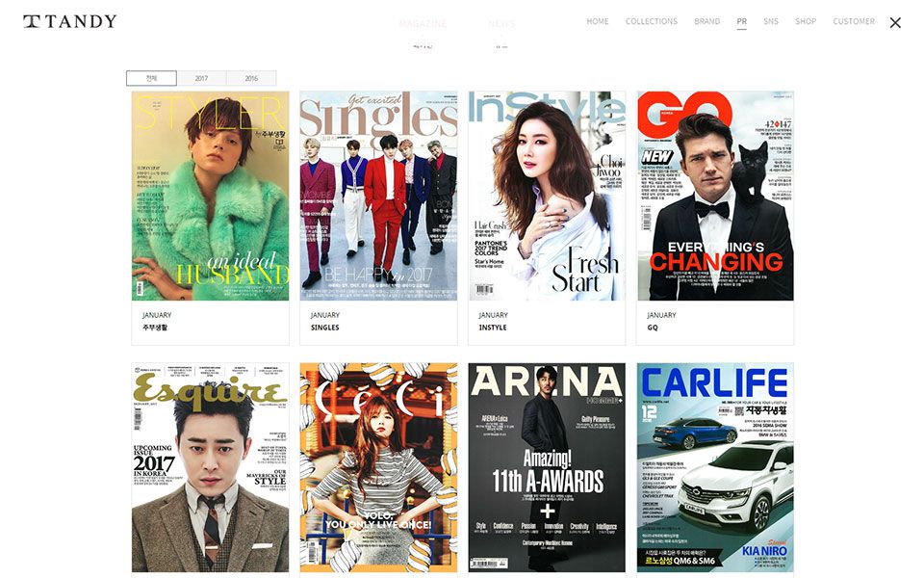Switch to the NEWS submenu tab
Screen dimensions: 924x578
click(501, 23)
